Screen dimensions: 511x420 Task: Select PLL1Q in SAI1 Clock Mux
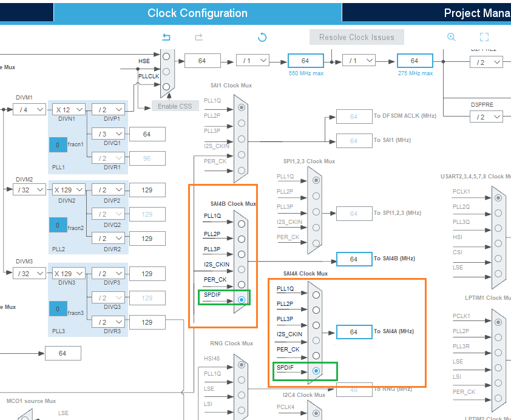(242, 107)
